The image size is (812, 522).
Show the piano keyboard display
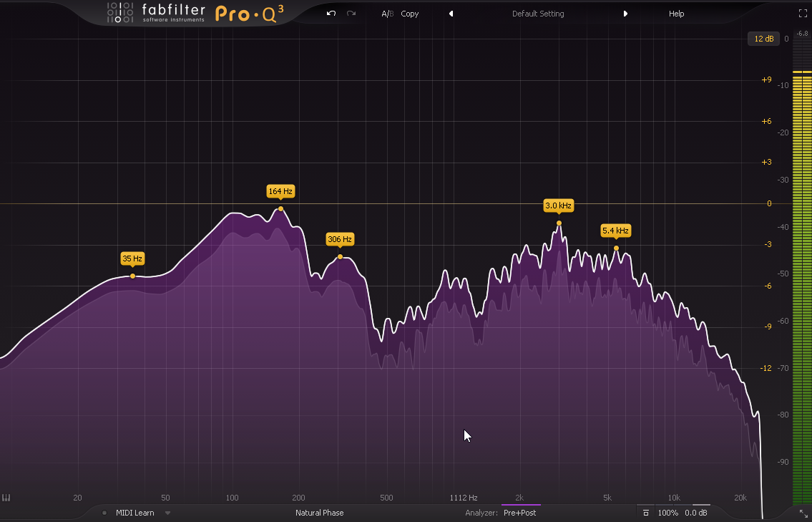(6, 498)
